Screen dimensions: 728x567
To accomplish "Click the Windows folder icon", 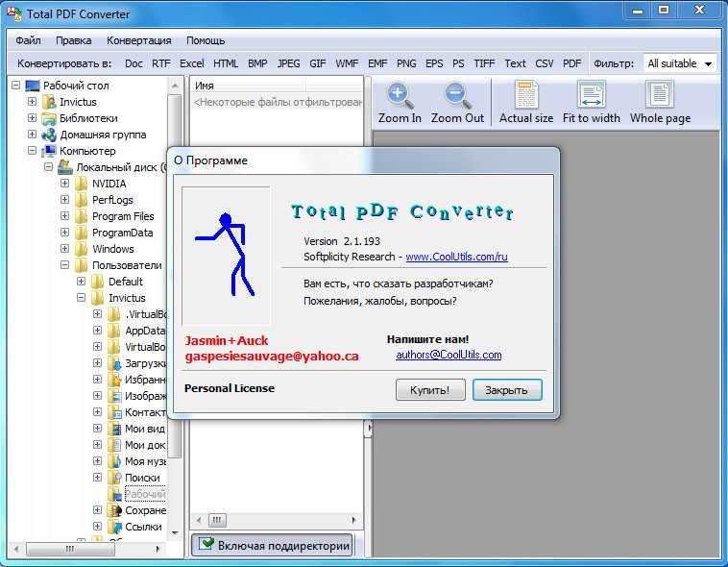I will 82,249.
